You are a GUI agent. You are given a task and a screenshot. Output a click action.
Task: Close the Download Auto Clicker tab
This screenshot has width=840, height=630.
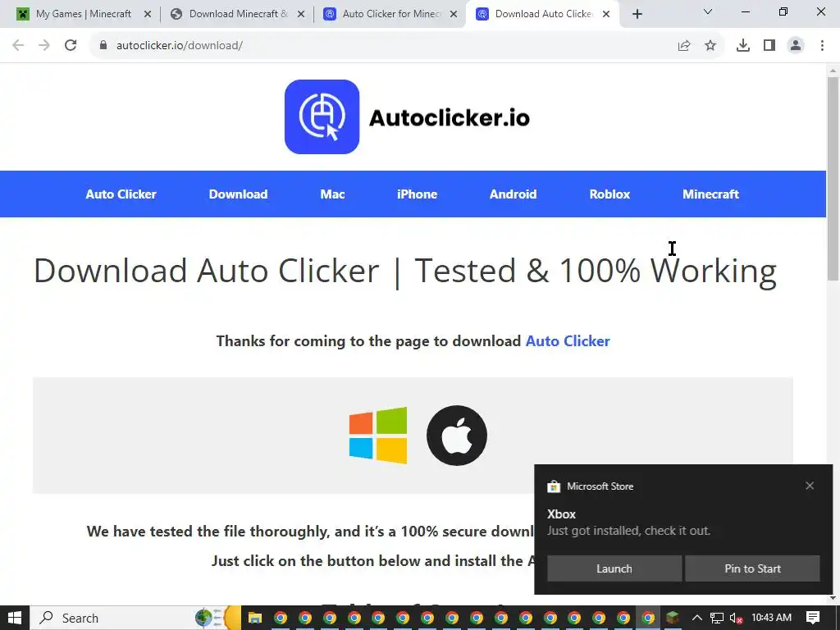pos(606,15)
